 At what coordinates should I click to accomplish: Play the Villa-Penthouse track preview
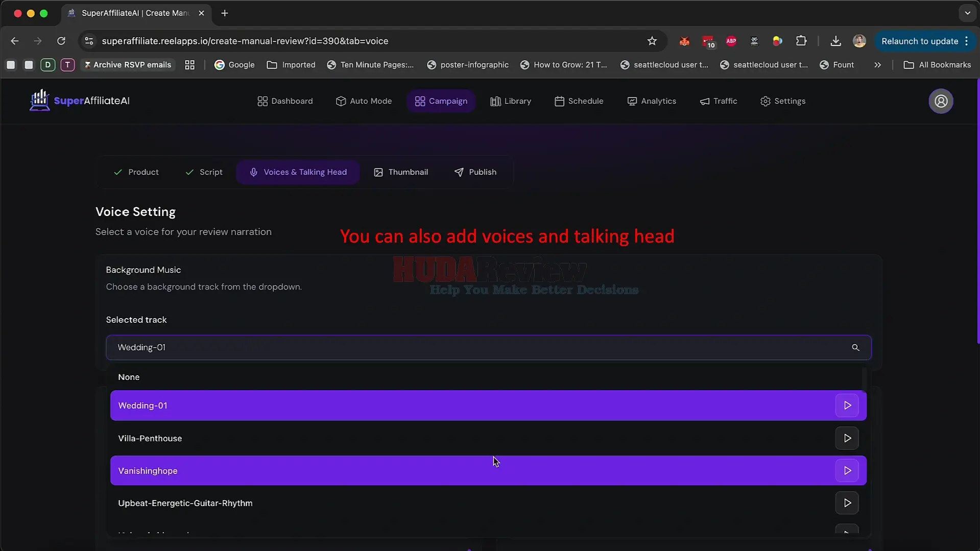point(847,438)
